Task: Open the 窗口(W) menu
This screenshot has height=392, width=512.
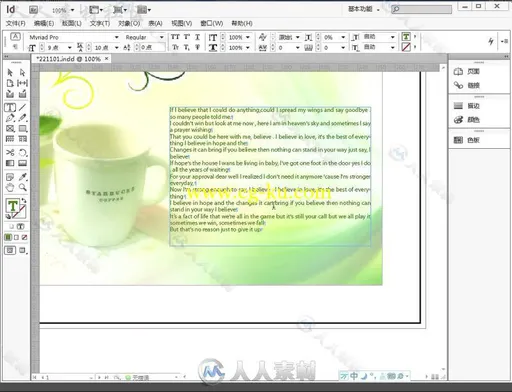Action: 211,23
